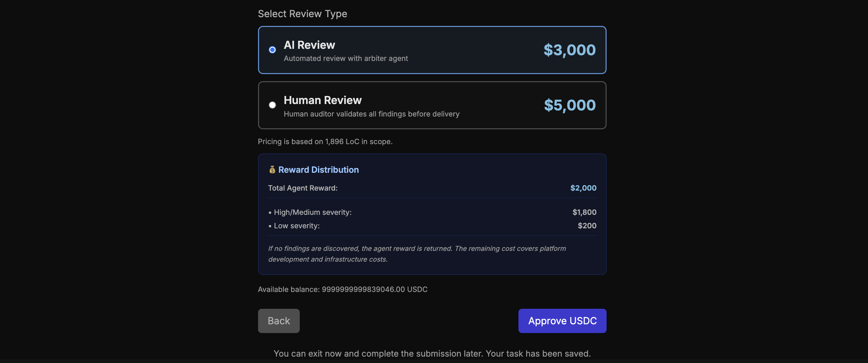Image resolution: width=868 pixels, height=363 pixels.
Task: Click the Total Agent Reward value of $2,000
Action: (x=583, y=188)
